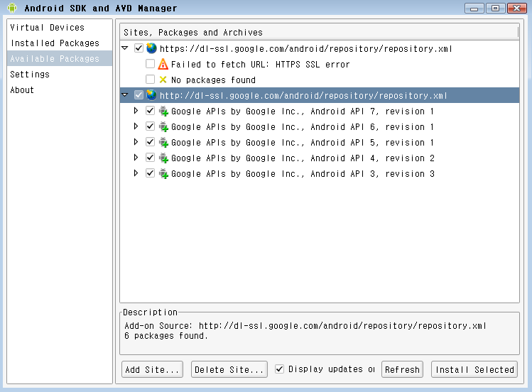Expand the Android API 4 package row
Image resolution: width=532 pixels, height=392 pixels.
coord(136,158)
